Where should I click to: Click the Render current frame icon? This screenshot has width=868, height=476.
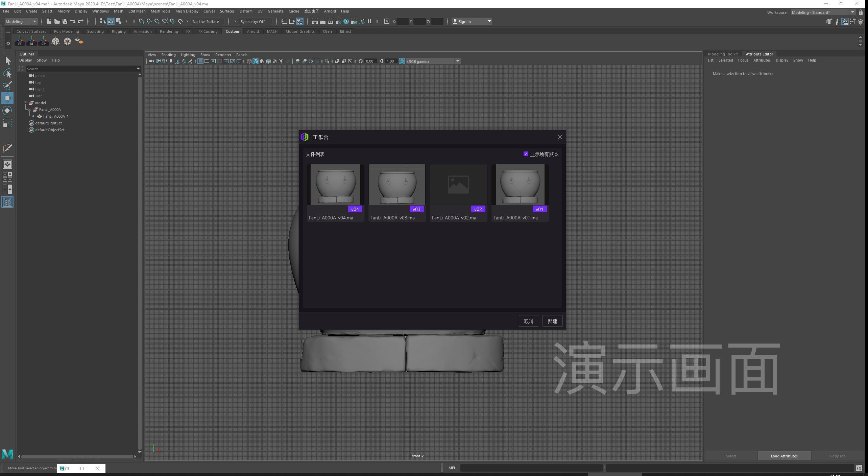click(x=323, y=21)
